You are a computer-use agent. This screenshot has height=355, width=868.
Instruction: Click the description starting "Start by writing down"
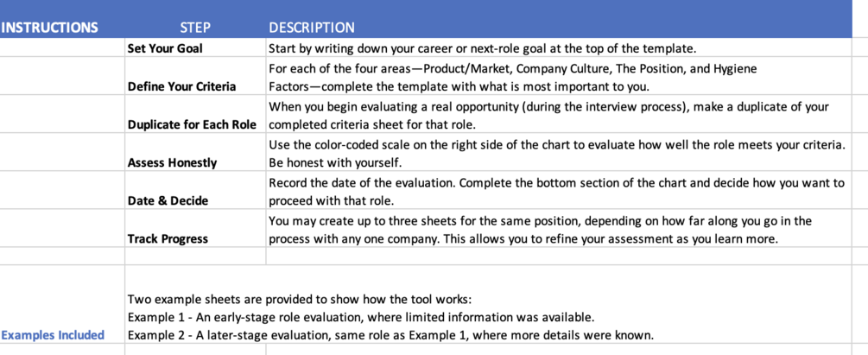pos(483,48)
